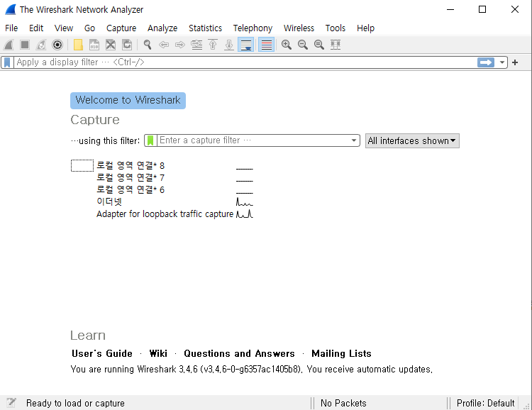
Task: Open the Tools menu
Action: (336, 28)
